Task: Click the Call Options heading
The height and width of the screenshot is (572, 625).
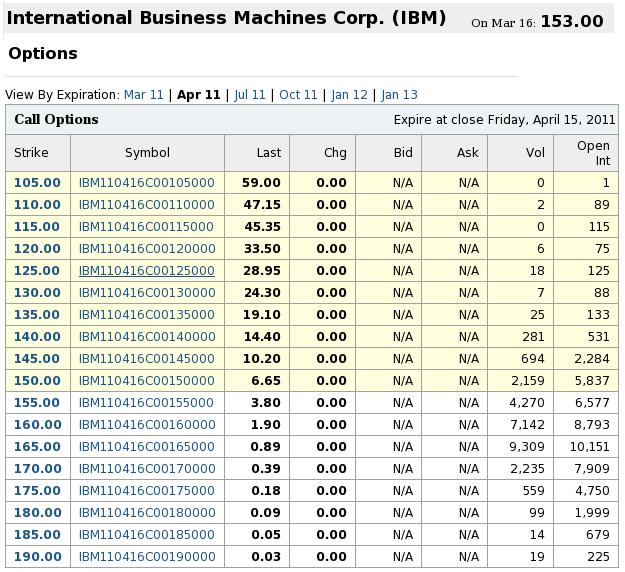Action: (x=56, y=119)
